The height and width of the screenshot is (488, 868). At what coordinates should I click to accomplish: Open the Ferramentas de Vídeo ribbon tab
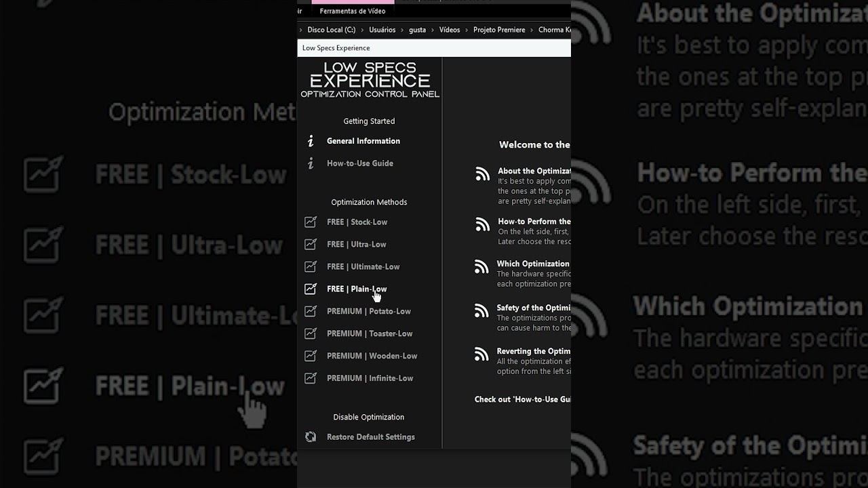(353, 11)
